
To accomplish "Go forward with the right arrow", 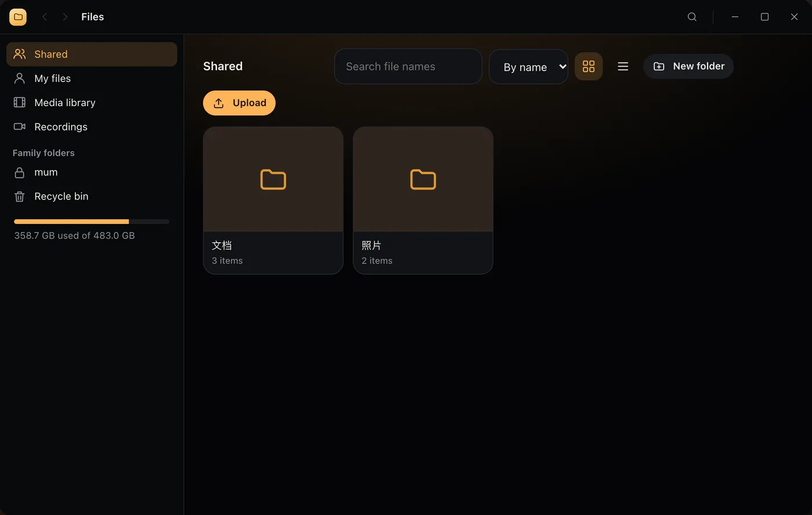I will 65,17.
